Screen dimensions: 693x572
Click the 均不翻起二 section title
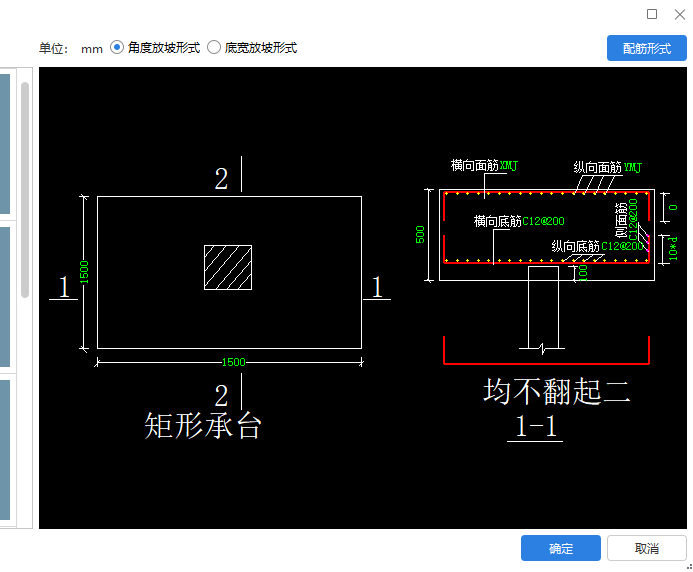tap(556, 391)
